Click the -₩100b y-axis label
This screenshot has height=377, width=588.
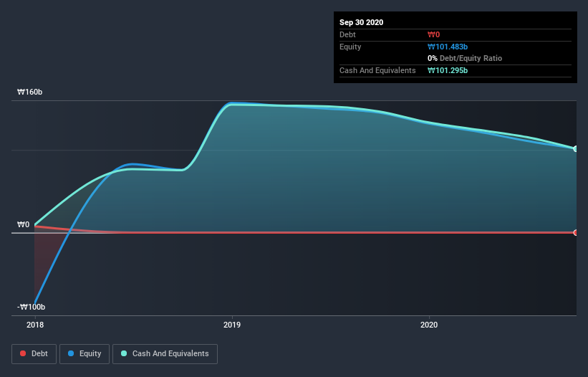(x=31, y=307)
